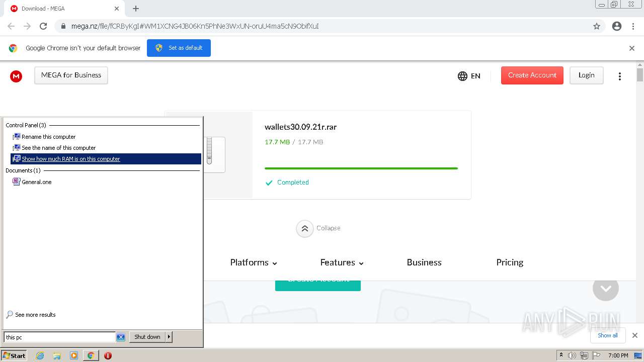Open the MEGA three-dot menu
Image resolution: width=644 pixels, height=362 pixels.
click(620, 76)
